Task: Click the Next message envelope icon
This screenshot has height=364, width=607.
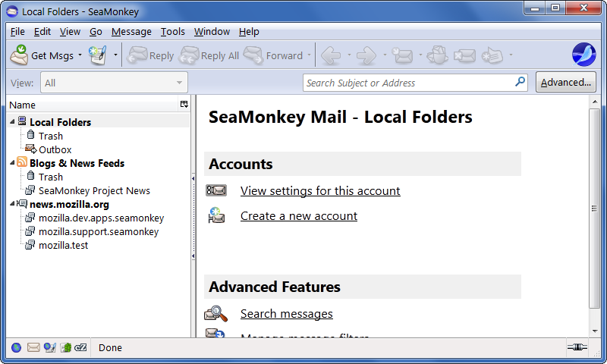Action: 402,55
